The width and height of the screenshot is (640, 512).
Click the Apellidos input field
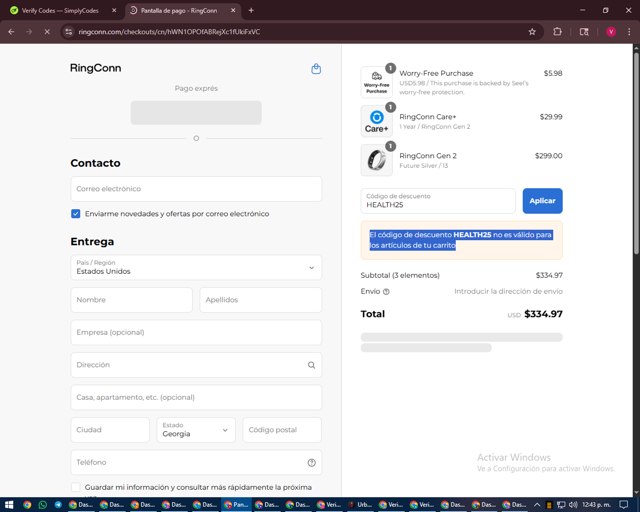point(261,300)
